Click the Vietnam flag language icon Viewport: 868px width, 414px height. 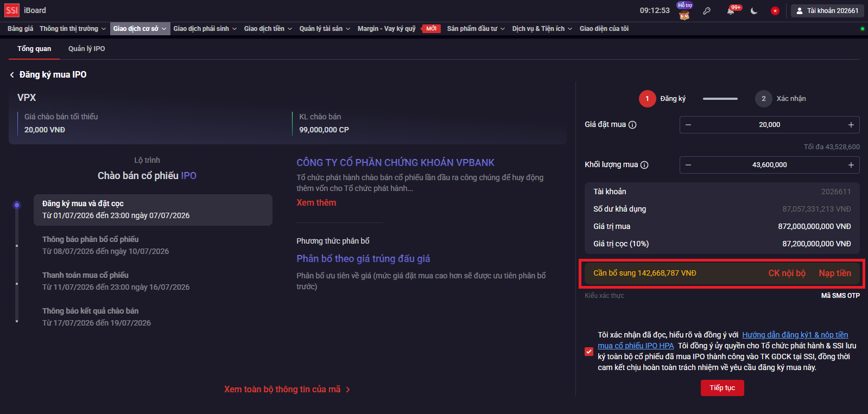click(x=775, y=11)
